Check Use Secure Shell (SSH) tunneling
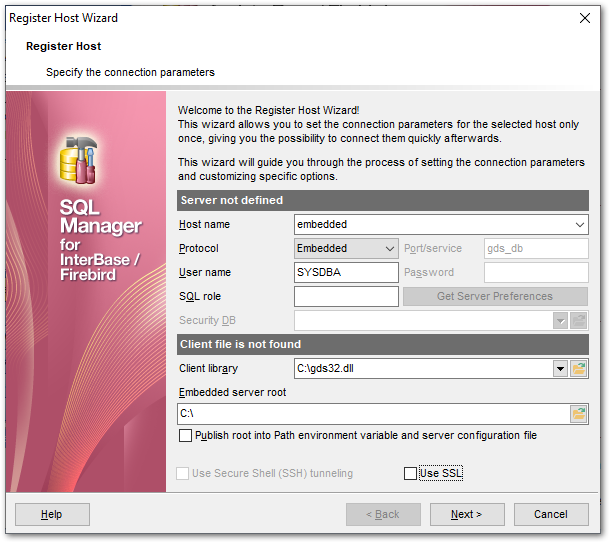This screenshot has width=610, height=543. coord(183,473)
